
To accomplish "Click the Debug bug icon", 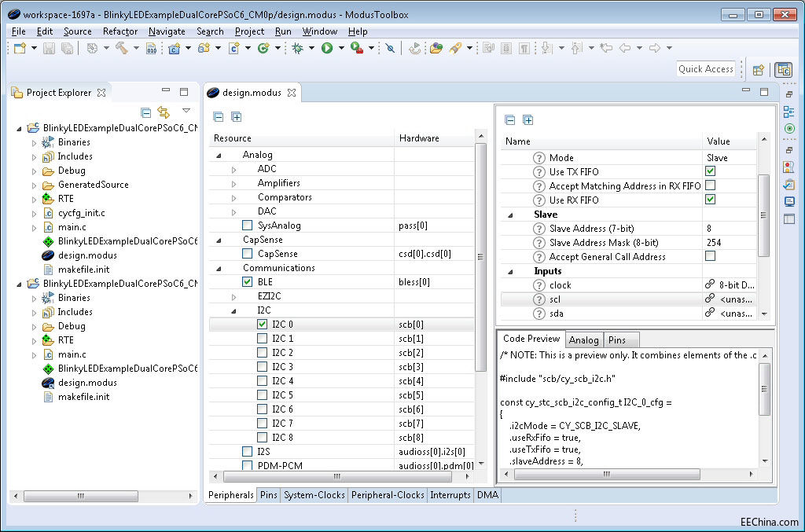I will click(297, 48).
